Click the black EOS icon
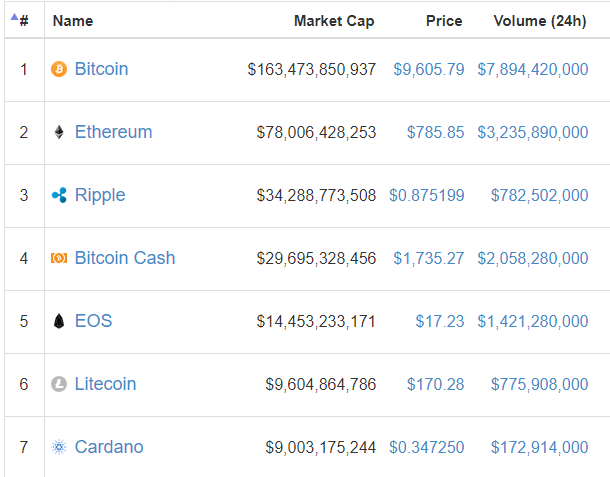Image resolution: width=610 pixels, height=477 pixels. point(59,321)
